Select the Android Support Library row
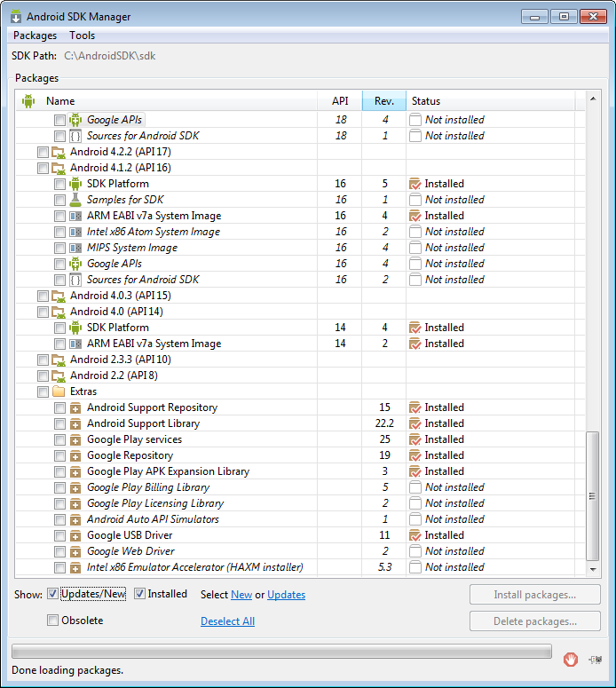Viewport: 616px width, 688px height. pyautogui.click(x=301, y=423)
